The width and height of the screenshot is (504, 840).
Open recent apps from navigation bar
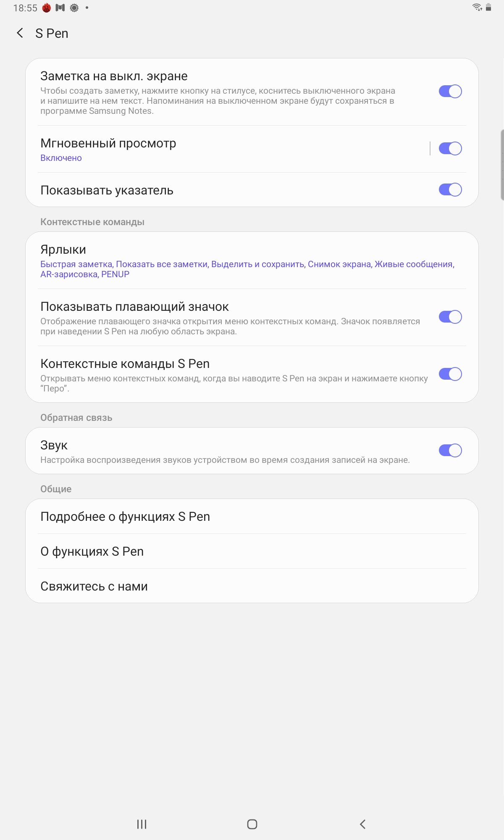(x=142, y=824)
